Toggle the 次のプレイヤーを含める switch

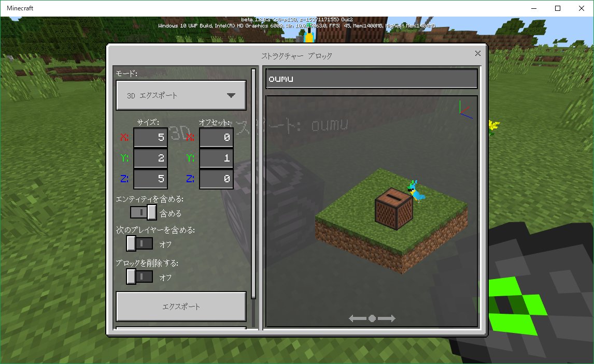pyautogui.click(x=140, y=244)
